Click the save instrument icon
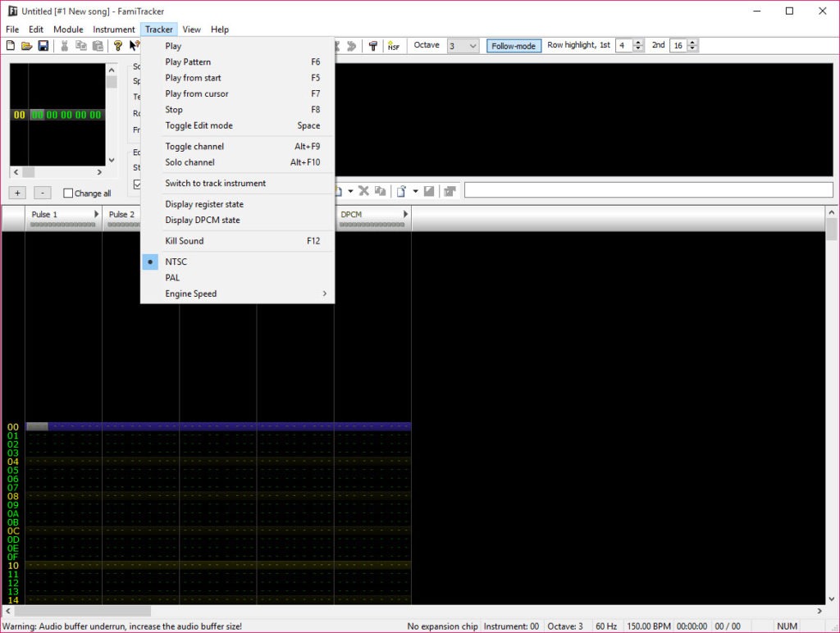840x633 pixels. coord(429,191)
